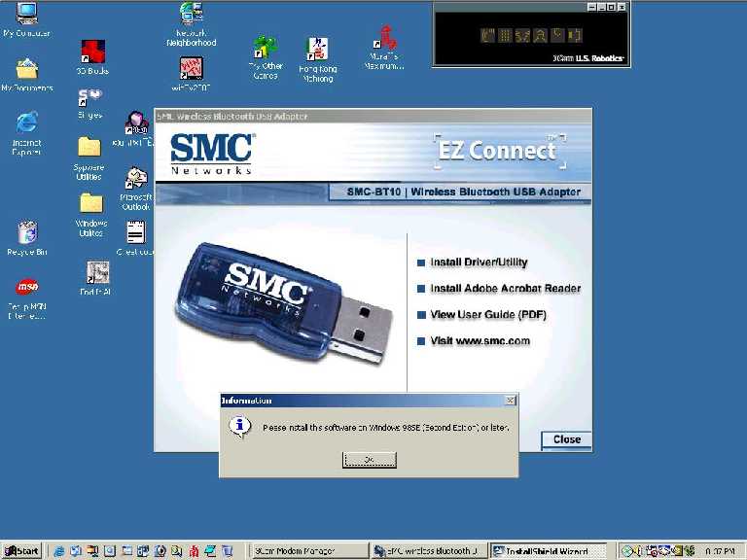Click the Close button in the SMC window
747x560 pixels.
(566, 439)
